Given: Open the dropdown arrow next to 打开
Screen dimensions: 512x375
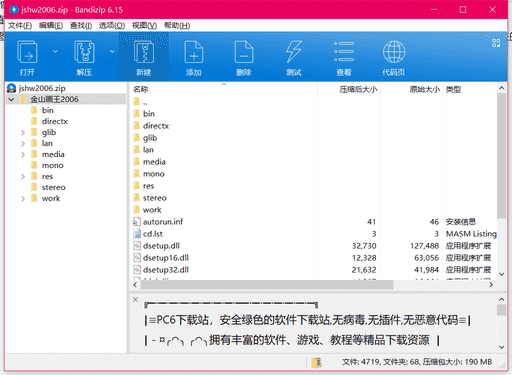Looking at the screenshot, I should [55, 51].
